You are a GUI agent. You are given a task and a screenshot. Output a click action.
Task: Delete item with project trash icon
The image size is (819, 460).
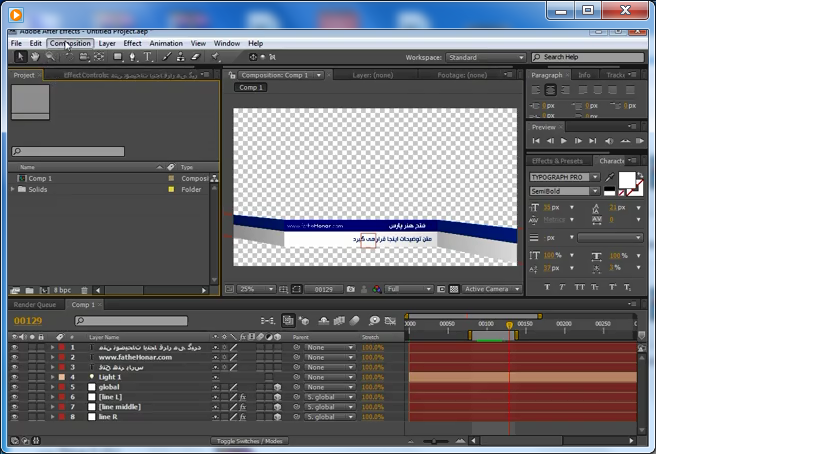tap(84, 290)
